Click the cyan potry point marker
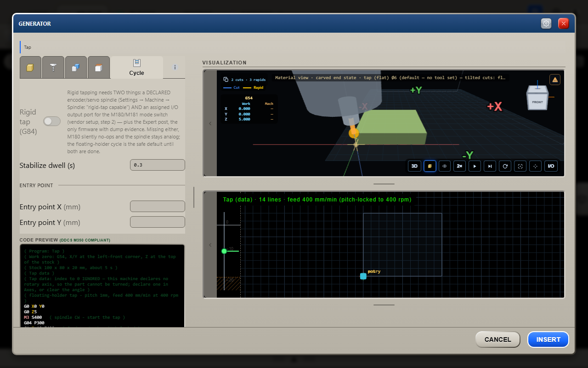This screenshot has height=368, width=588. point(363,276)
